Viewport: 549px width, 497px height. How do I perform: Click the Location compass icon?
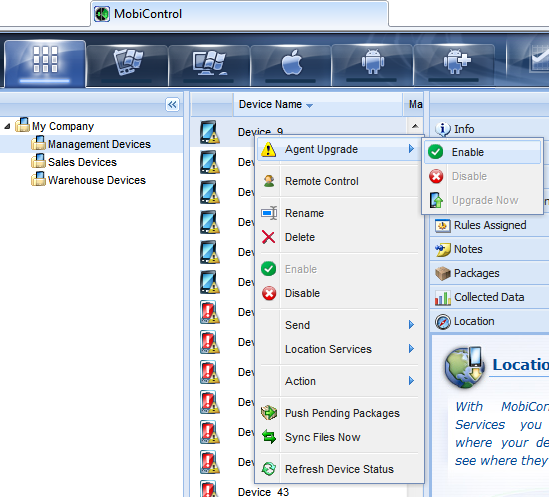click(443, 322)
